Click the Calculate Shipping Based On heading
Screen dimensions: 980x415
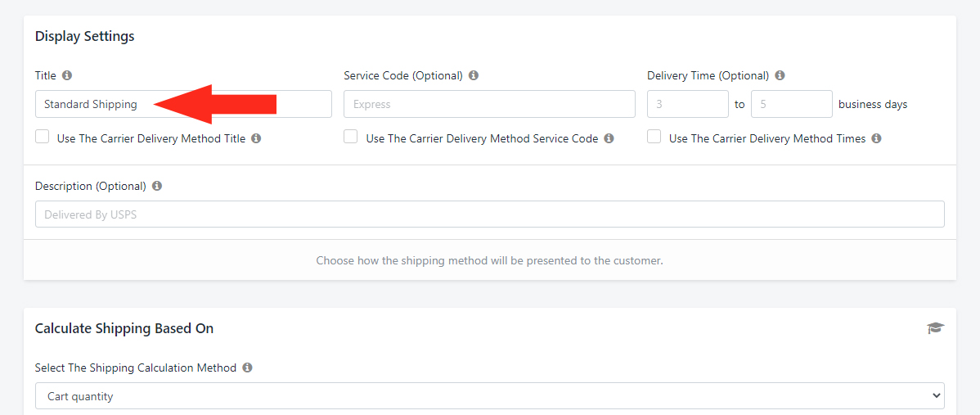point(124,328)
